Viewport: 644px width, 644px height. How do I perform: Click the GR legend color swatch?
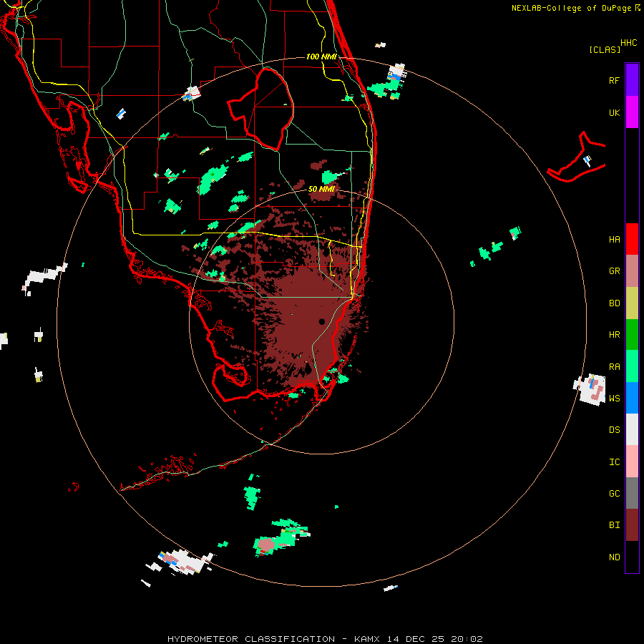pos(632,270)
